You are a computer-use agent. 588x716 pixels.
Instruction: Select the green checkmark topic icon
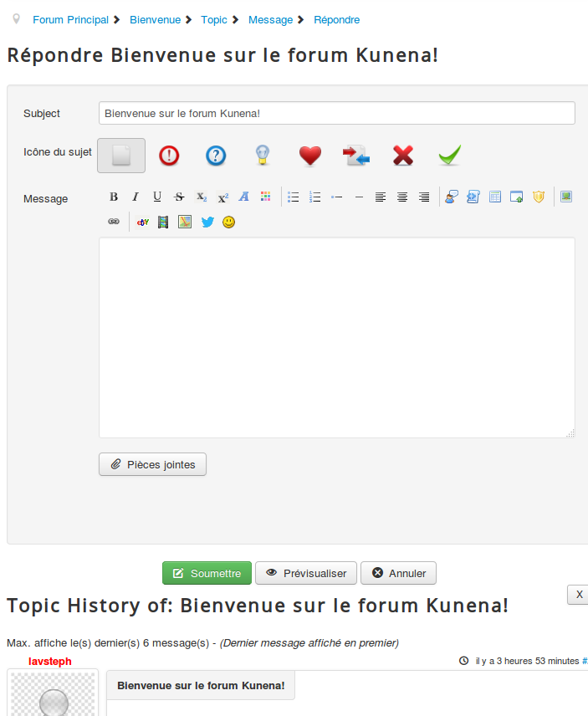coord(450,156)
